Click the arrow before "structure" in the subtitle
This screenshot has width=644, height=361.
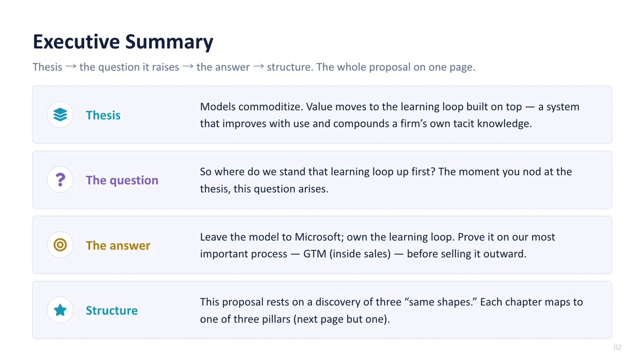pyautogui.click(x=258, y=67)
